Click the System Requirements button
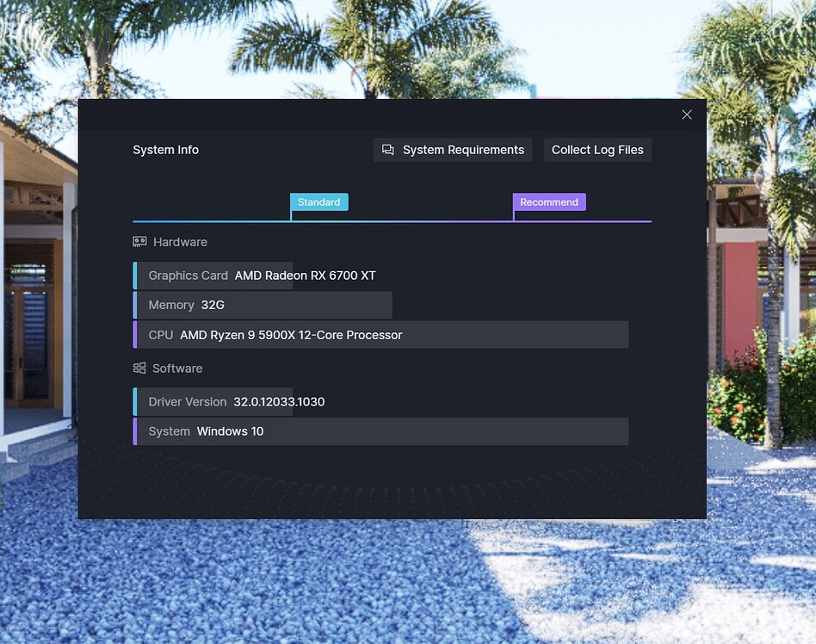The height and width of the screenshot is (644, 816). click(x=452, y=150)
